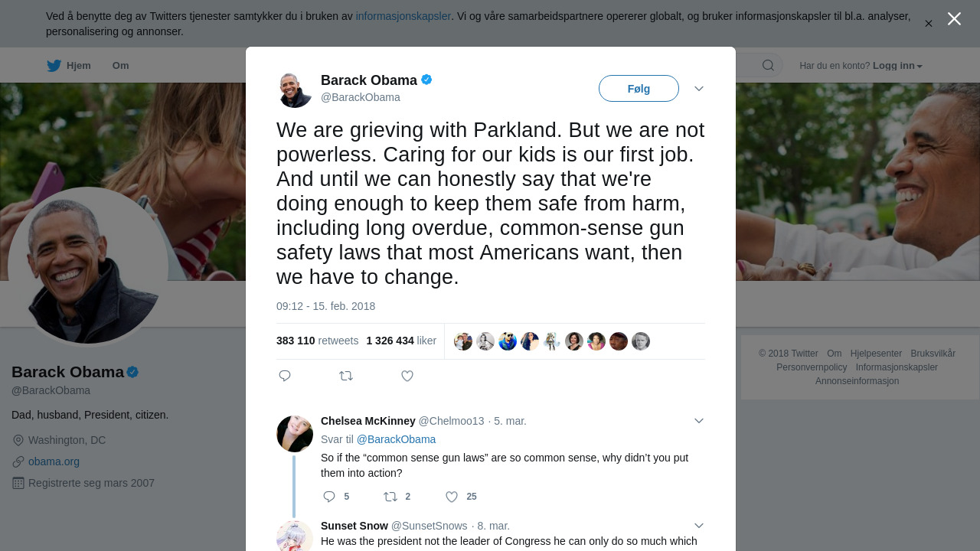Open the chevron menu beside Følg
The image size is (980, 551).
coord(699,89)
